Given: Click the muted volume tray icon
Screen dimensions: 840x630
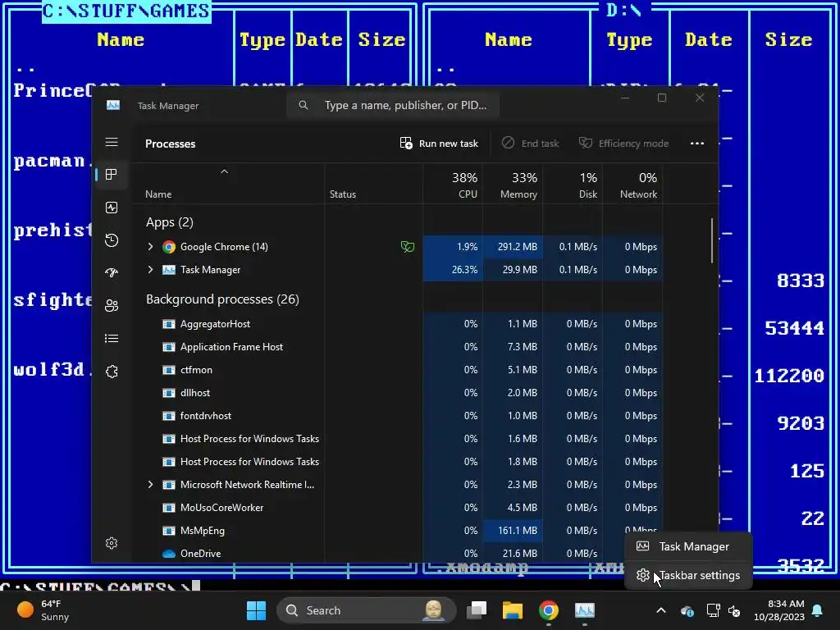Looking at the screenshot, I should pos(734,610).
